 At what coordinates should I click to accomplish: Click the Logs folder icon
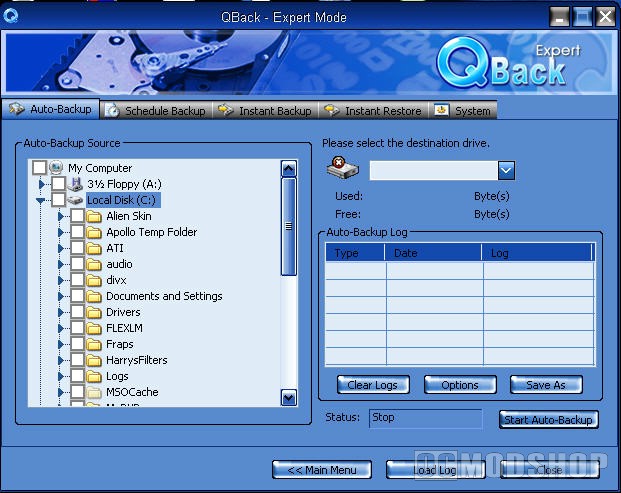94,376
